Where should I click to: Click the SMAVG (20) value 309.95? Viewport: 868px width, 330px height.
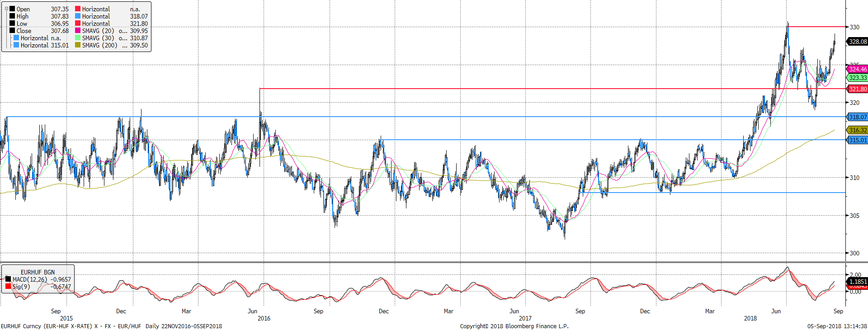coord(139,31)
